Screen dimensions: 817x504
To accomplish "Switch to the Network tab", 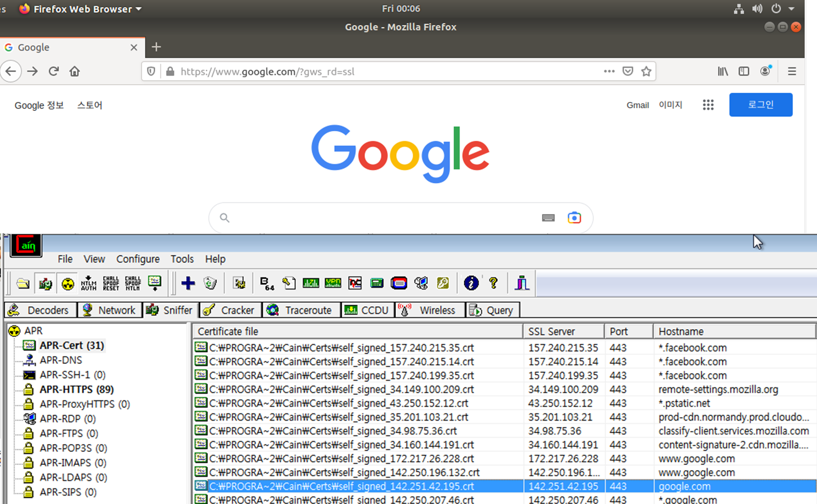I will (109, 310).
